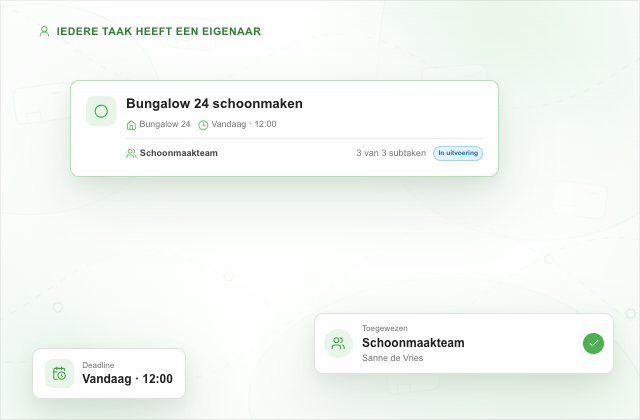
Task: Click the Bungalow 24 location label
Action: pyautogui.click(x=165, y=124)
